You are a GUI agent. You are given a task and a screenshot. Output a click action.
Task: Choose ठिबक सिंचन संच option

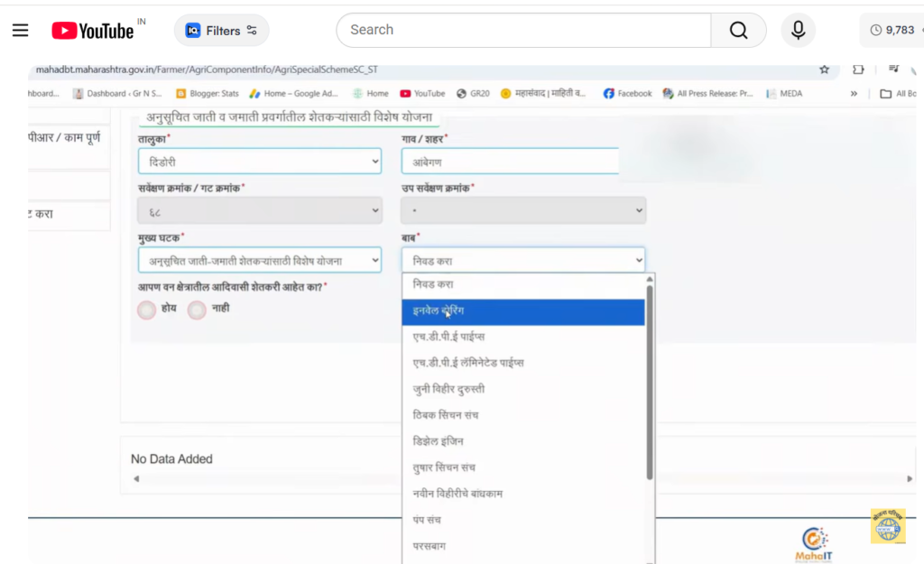click(x=523, y=415)
